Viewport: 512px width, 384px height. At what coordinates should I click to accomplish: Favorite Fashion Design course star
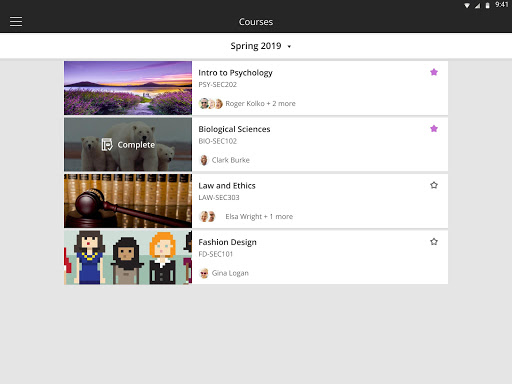tap(434, 242)
